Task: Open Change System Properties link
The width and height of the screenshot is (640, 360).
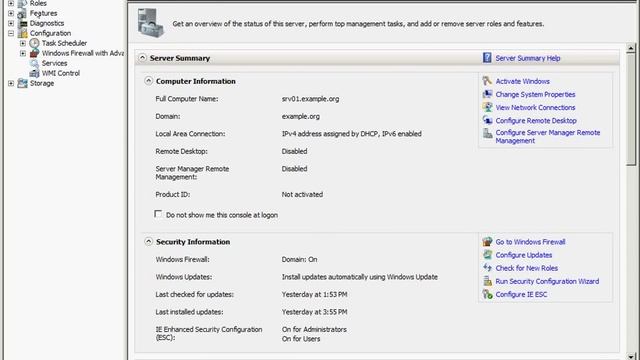Action: point(535,94)
